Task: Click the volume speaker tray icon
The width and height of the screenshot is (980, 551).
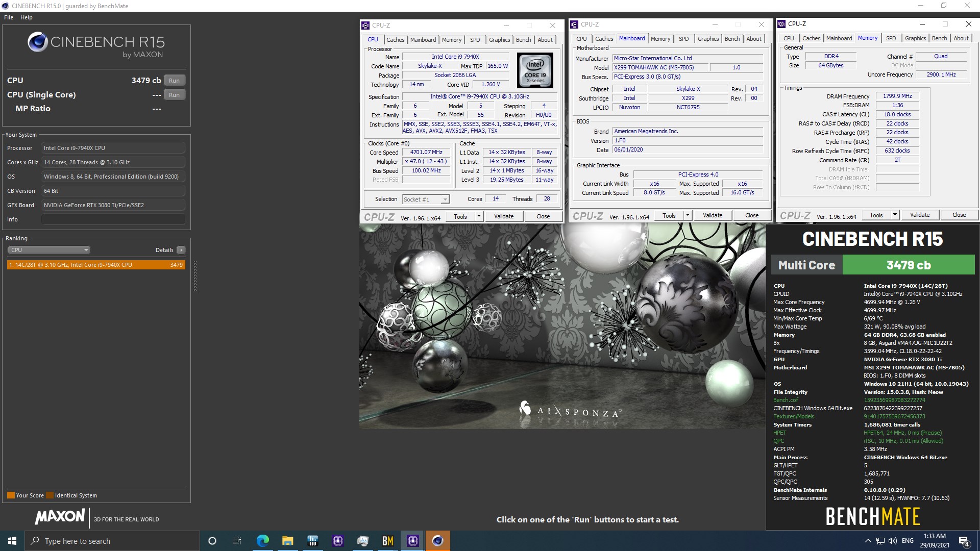Action: click(893, 541)
